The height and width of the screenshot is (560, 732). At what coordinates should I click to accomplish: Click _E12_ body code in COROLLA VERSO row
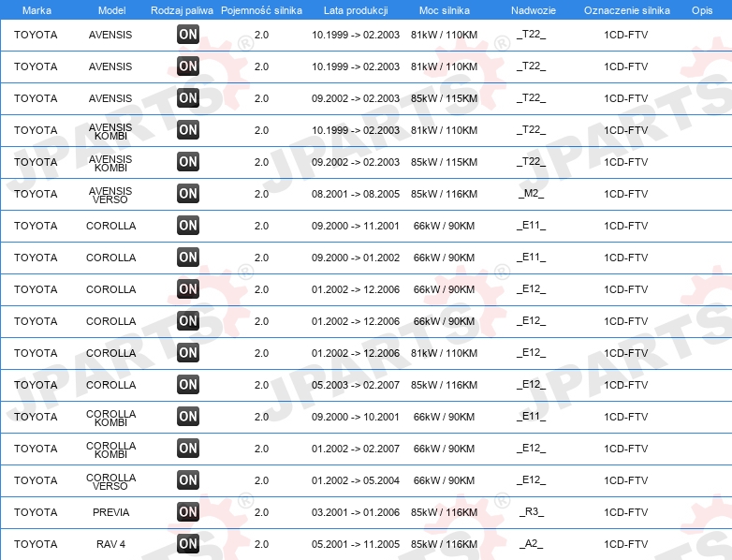point(532,479)
